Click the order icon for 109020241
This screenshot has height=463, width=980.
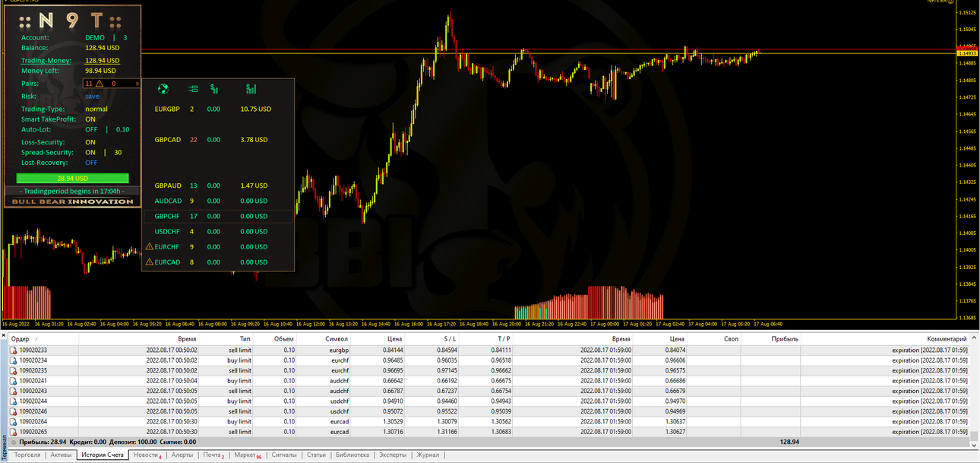tap(13, 381)
